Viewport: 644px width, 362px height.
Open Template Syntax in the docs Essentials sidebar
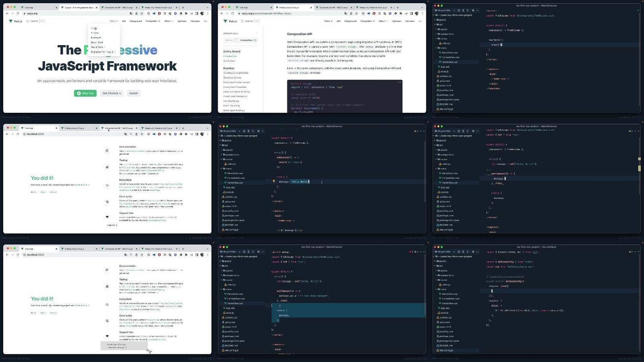click(232, 78)
